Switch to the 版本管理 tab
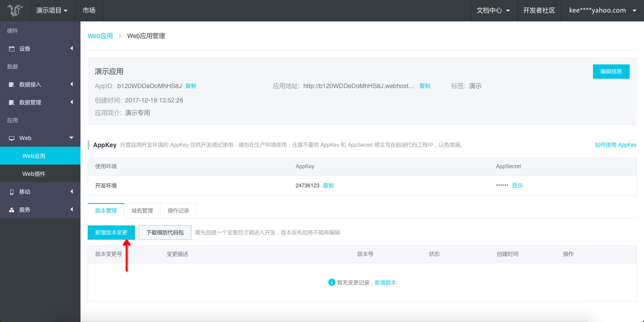This screenshot has width=644, height=322. point(106,211)
